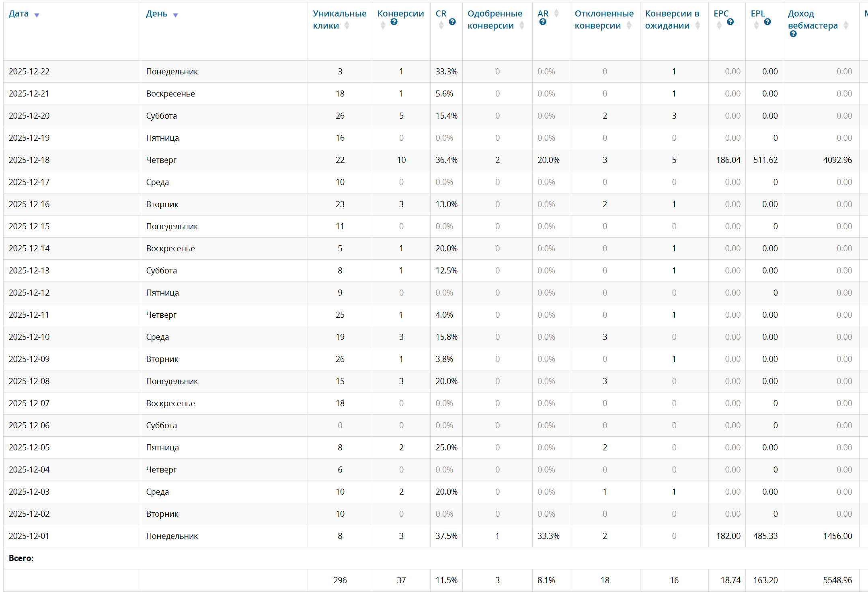Click the help icon next to Конверсии
Viewport: 868px width, 600px height.
394,22
